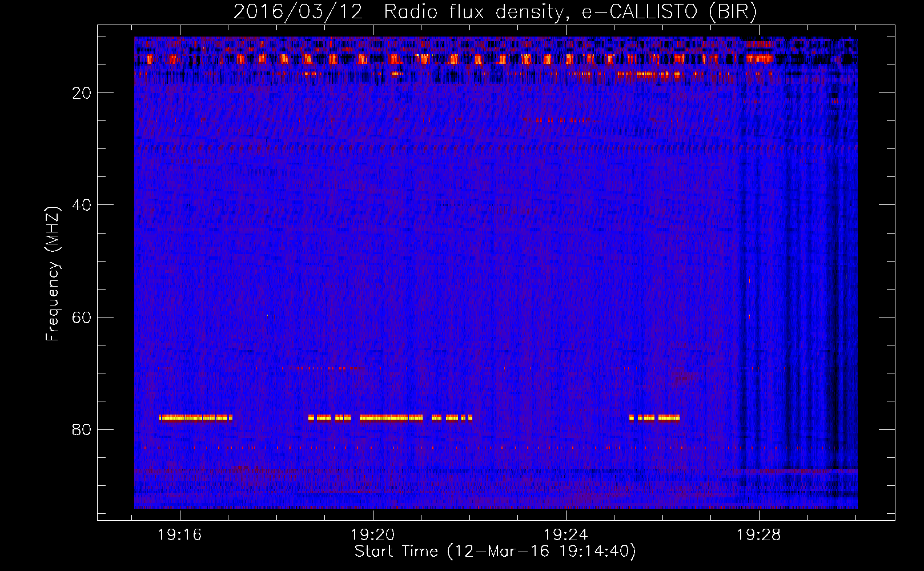The height and width of the screenshot is (571, 924).
Task: Click the 19:16 time tick label
Action: pos(180,535)
